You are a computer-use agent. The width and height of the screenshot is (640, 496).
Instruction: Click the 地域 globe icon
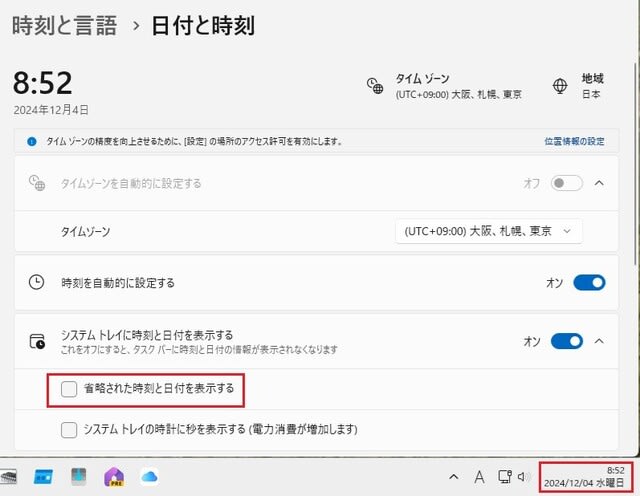560,86
